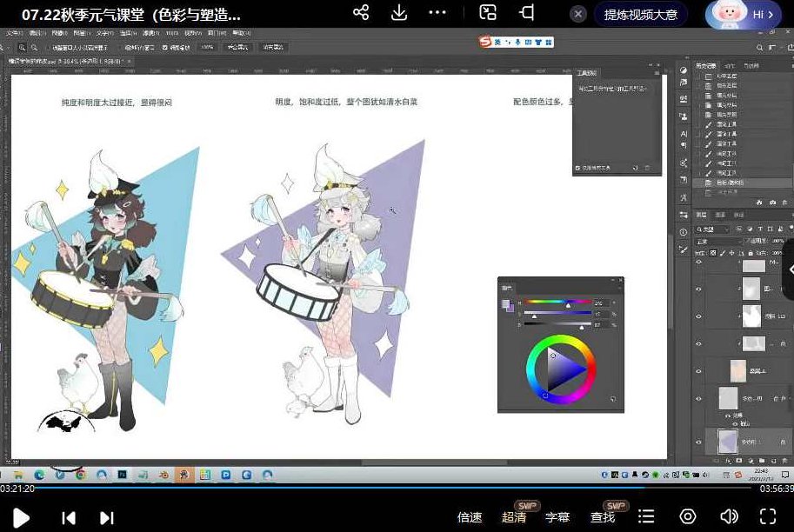Skip to the next video
The height and width of the screenshot is (532, 794).
click(x=106, y=517)
